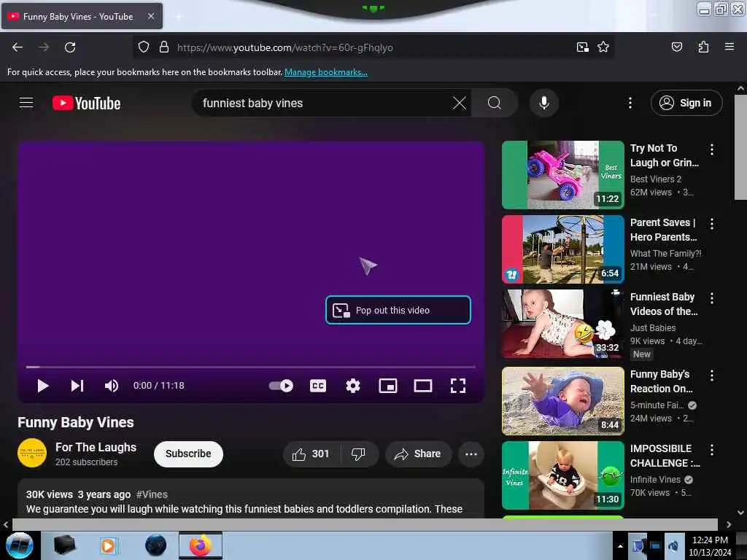747x560 pixels.
Task: Enable the miniplayer
Action: click(x=388, y=386)
